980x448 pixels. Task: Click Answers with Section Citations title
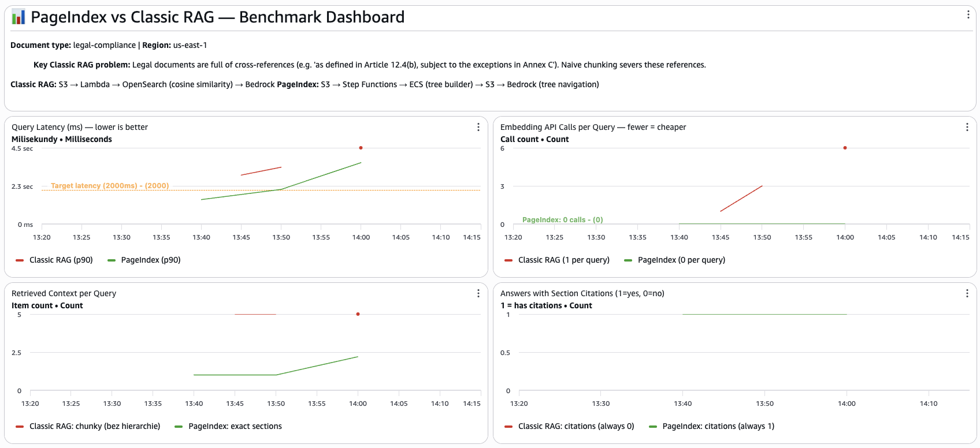pyautogui.click(x=582, y=293)
